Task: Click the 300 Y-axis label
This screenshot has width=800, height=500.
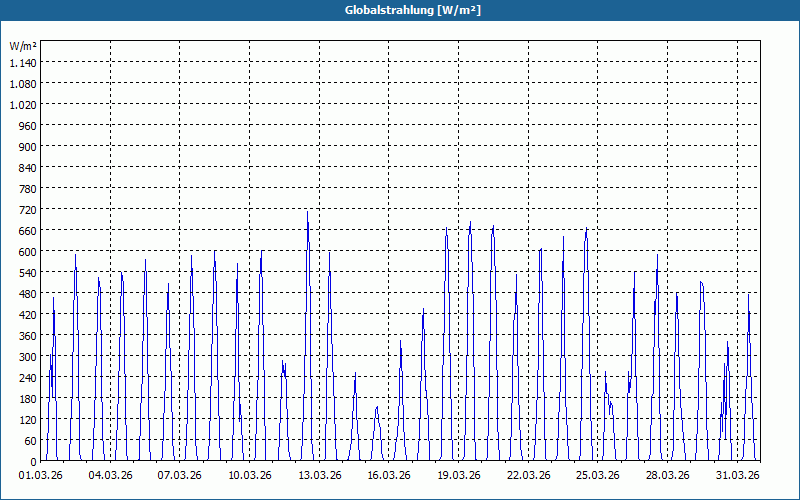Action: pos(28,357)
